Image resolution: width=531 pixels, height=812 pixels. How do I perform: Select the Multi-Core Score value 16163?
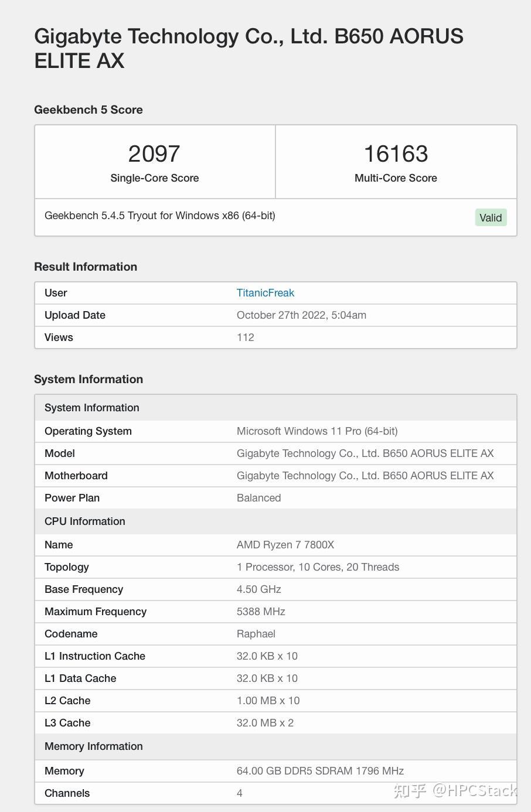pos(395,153)
